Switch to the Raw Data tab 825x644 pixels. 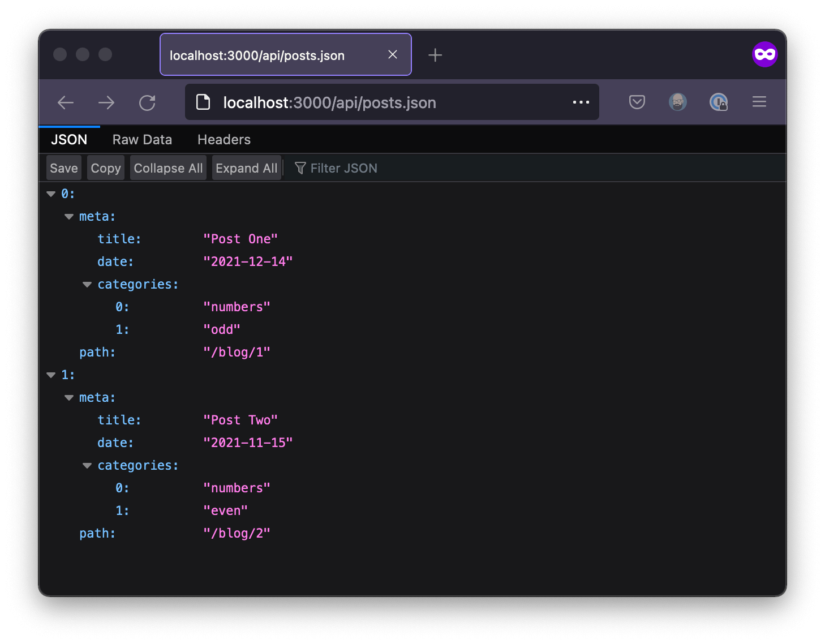click(x=142, y=140)
